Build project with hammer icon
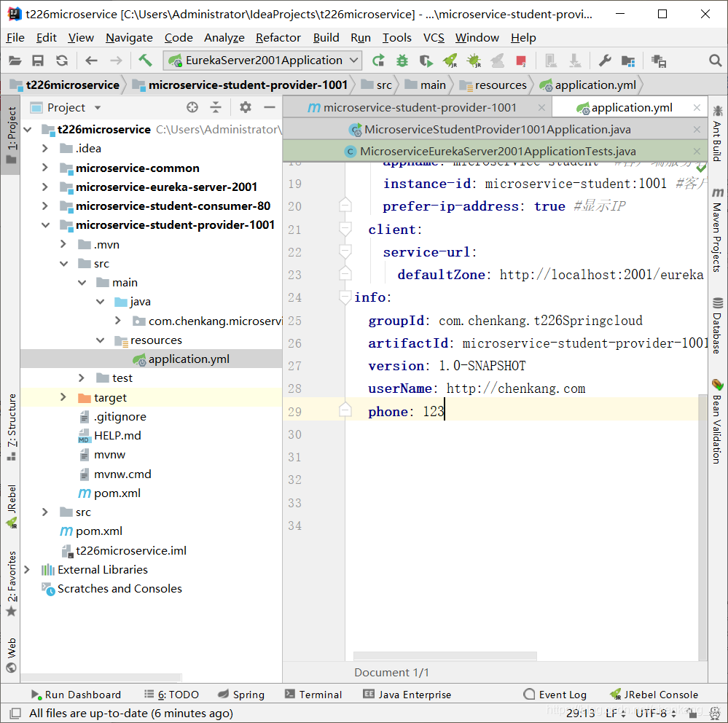This screenshot has width=728, height=723. pos(145,60)
